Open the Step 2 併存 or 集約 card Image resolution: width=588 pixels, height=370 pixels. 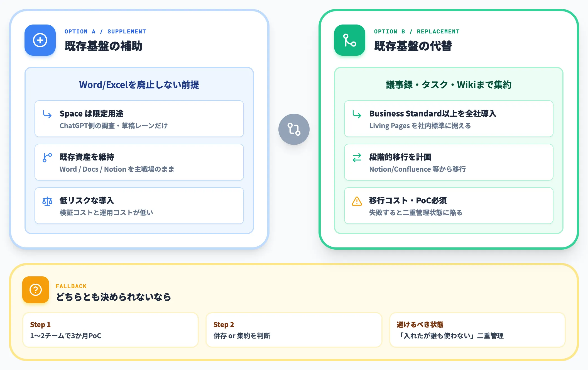coord(294,330)
